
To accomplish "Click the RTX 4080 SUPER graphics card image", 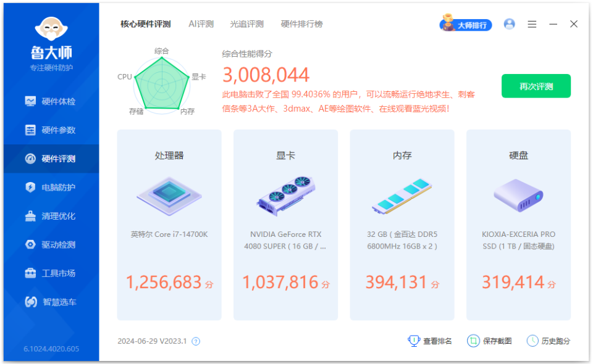I will pyautogui.click(x=285, y=196).
